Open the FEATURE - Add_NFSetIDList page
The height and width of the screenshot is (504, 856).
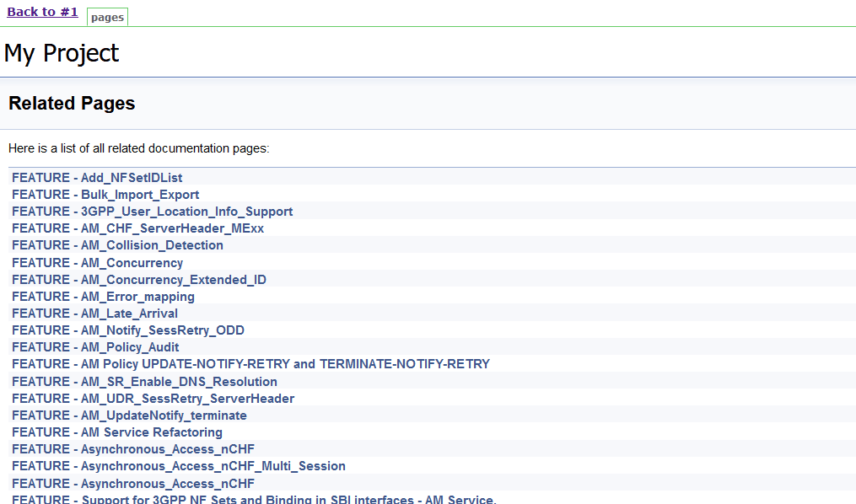[x=97, y=177]
